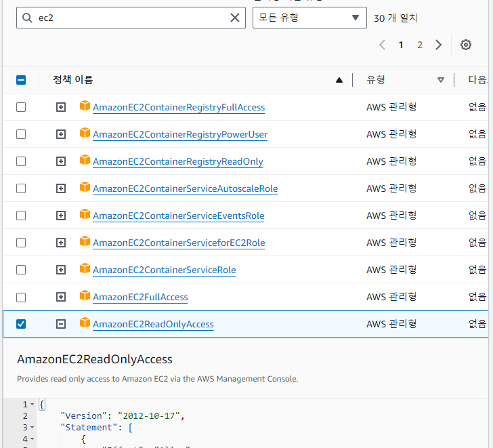Open AmazonEC2FullAccess policy link
The image size is (493, 448).
[140, 297]
